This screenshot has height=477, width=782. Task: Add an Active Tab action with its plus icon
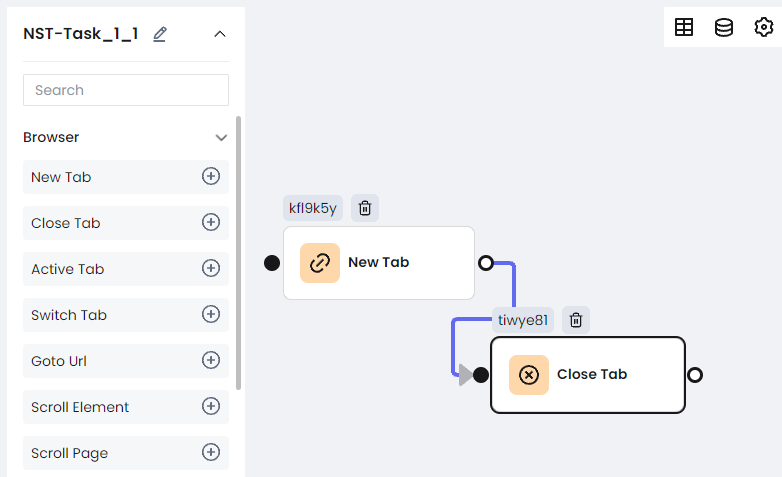(211, 268)
